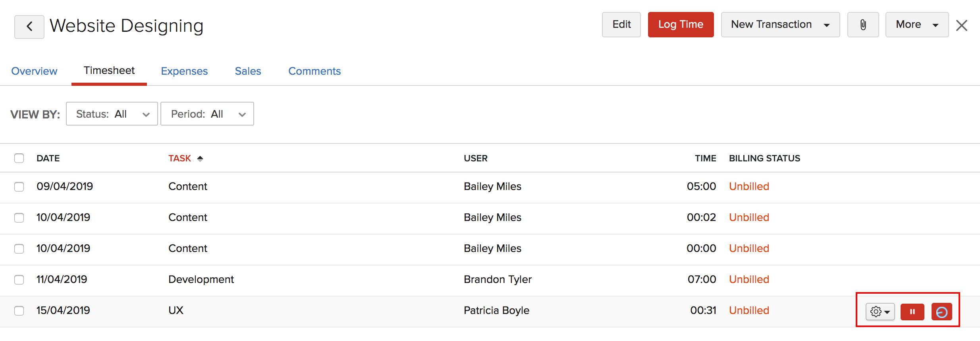Screen dimensions: 980x341
Task: Open the gear settings menu for UX row
Action: click(x=880, y=312)
